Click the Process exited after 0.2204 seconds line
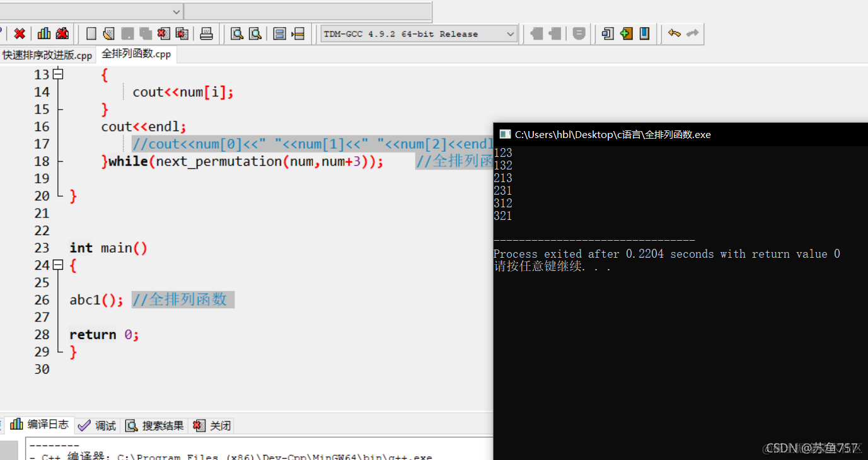The width and height of the screenshot is (868, 460). click(667, 254)
